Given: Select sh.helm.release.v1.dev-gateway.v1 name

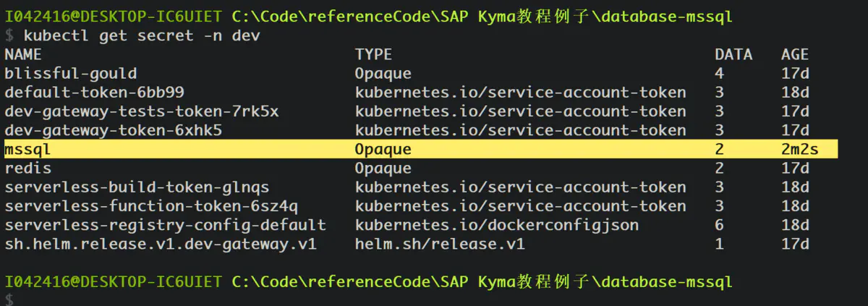Looking at the screenshot, I should 161,244.
